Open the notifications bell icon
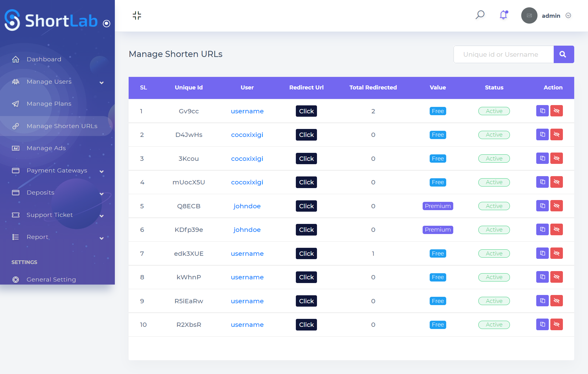Viewport: 588px width, 374px height. click(503, 15)
